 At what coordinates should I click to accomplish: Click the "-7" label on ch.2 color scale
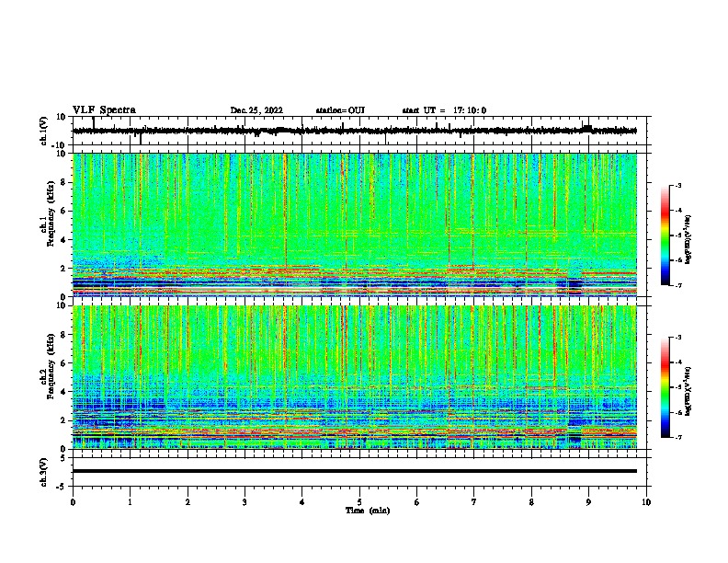pos(677,438)
